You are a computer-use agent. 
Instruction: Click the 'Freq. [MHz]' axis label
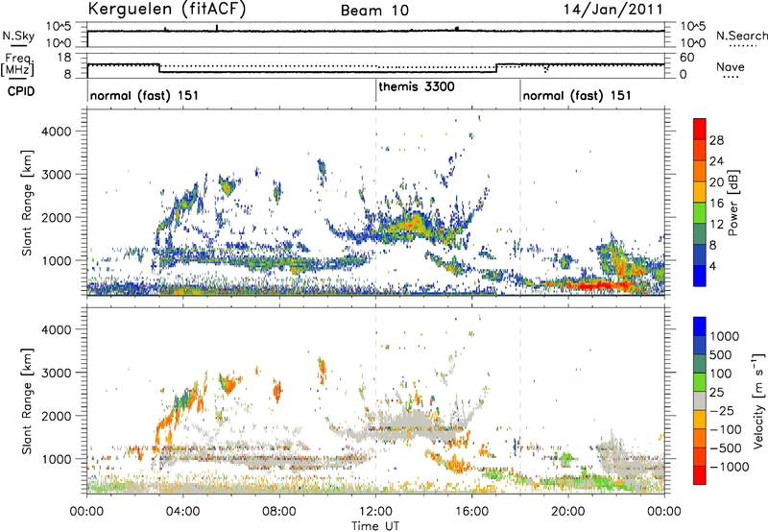point(17,65)
